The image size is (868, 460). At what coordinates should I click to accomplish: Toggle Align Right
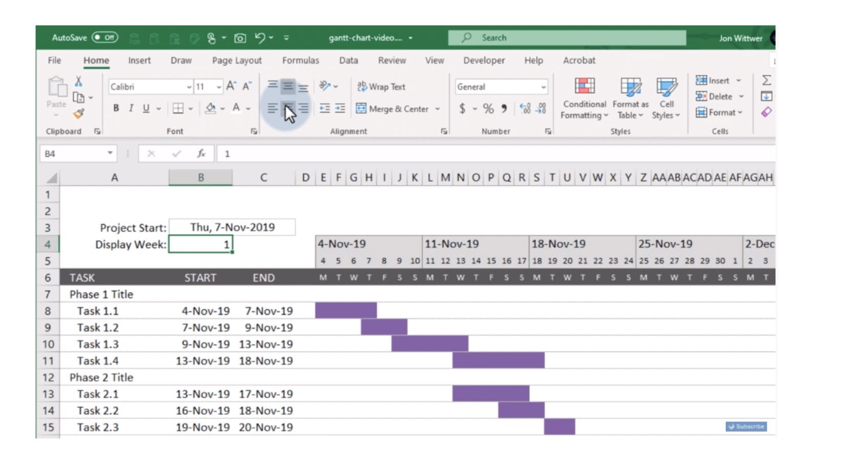(303, 108)
